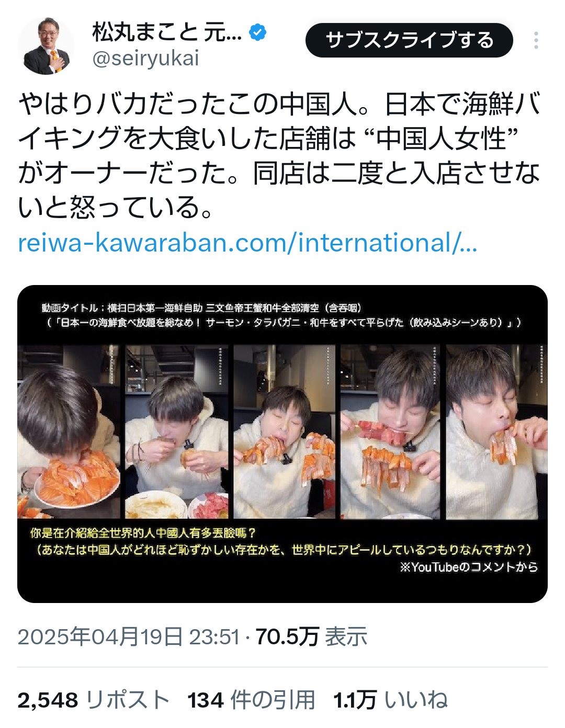
Task: View the 2,548 リポスト list
Action: 94,700
